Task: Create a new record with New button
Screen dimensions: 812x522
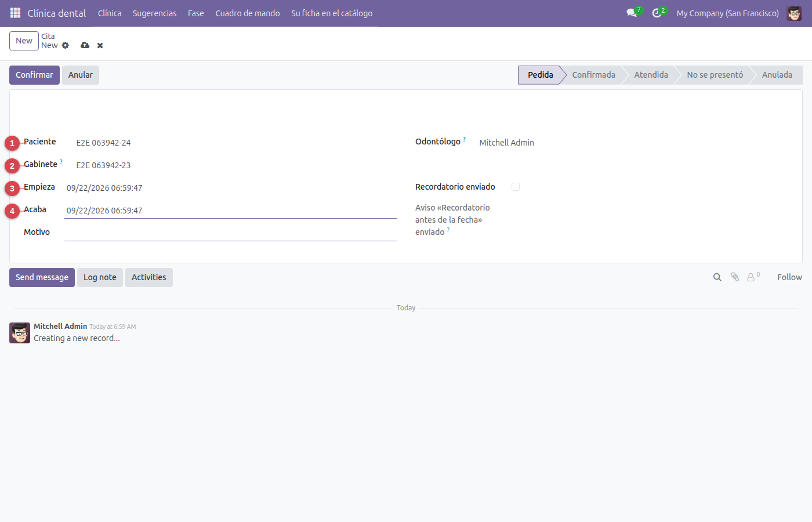Action: pos(24,41)
